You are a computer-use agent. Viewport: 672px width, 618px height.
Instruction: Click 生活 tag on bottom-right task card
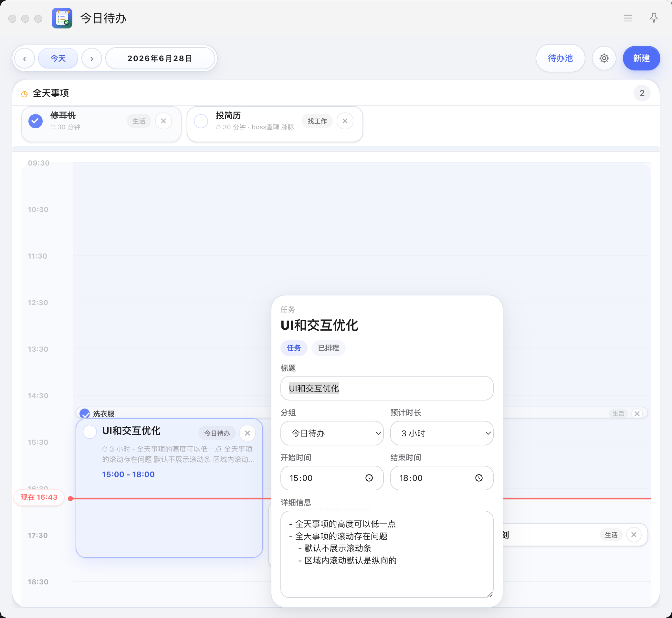coord(611,535)
